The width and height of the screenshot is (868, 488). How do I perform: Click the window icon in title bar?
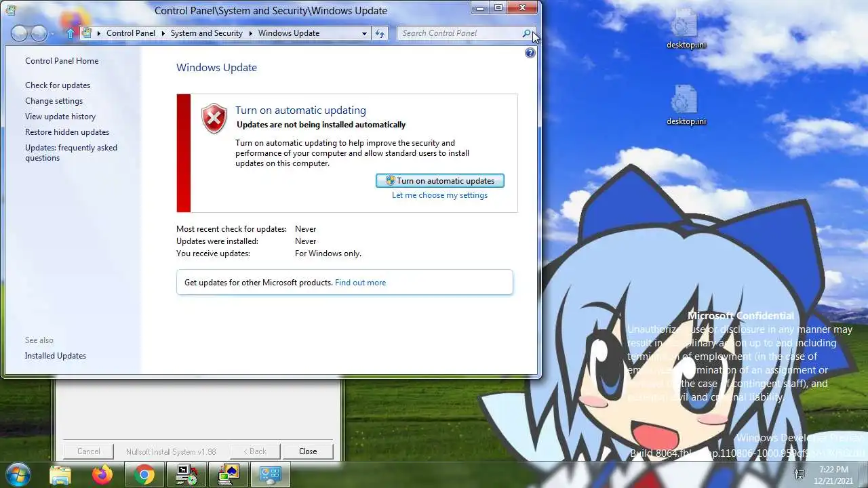point(12,10)
